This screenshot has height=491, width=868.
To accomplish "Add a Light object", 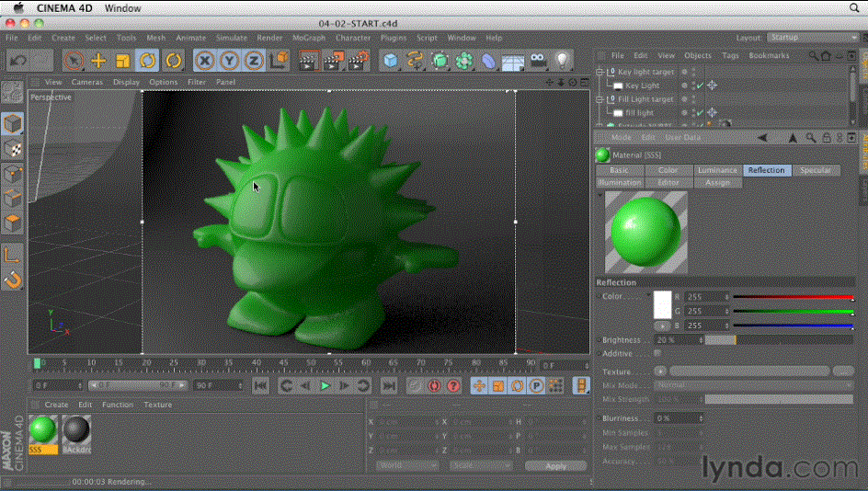I will [562, 61].
